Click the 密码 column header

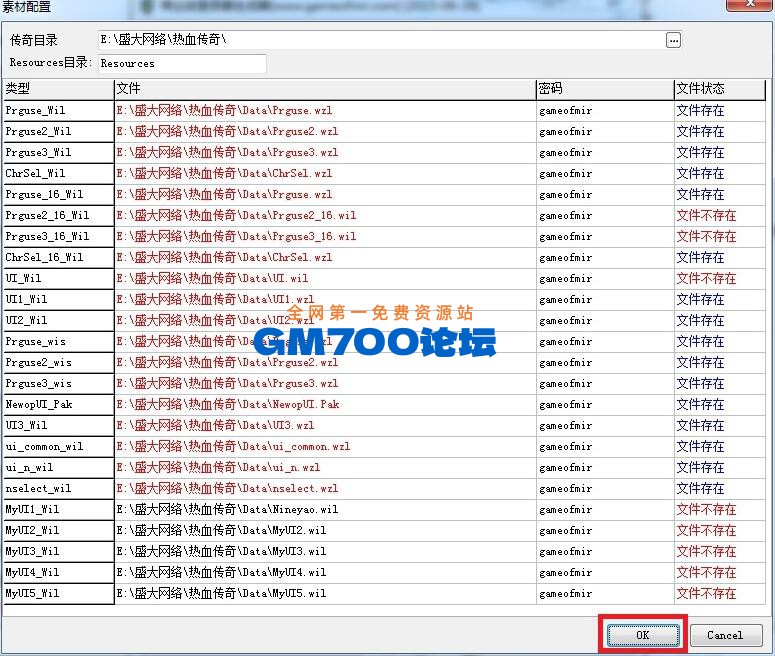tap(603, 89)
